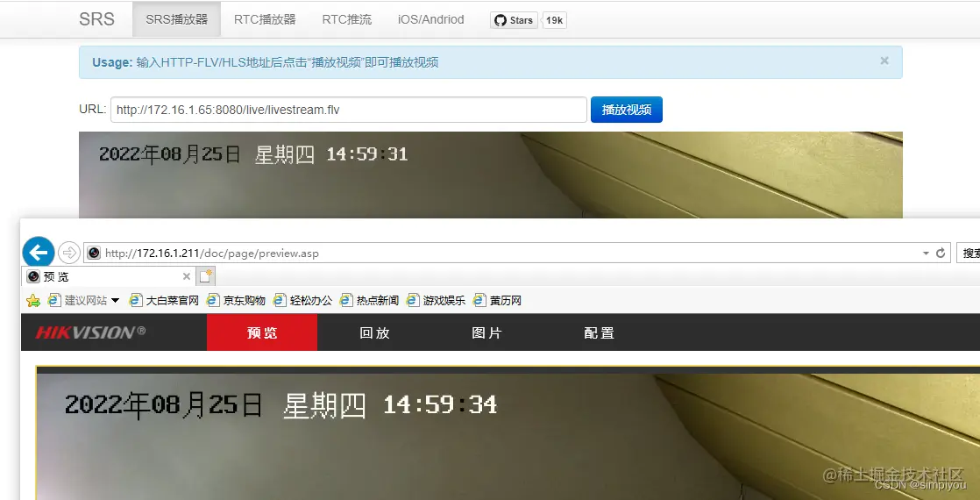
Task: Expand the IE address bar dropdown
Action: click(x=926, y=254)
